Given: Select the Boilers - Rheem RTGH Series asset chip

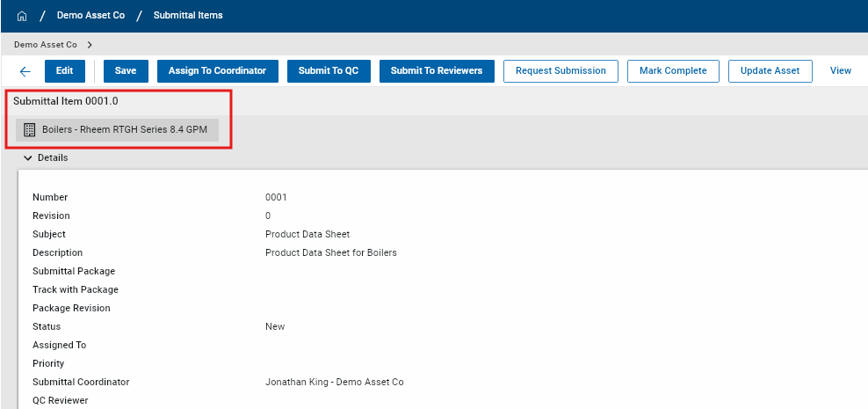Looking at the screenshot, I should [123, 130].
